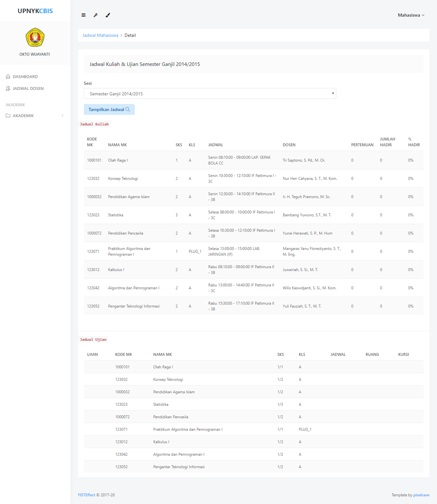
Task: Click the Statistika row in Jadwal Kuliah
Action: click(115, 215)
